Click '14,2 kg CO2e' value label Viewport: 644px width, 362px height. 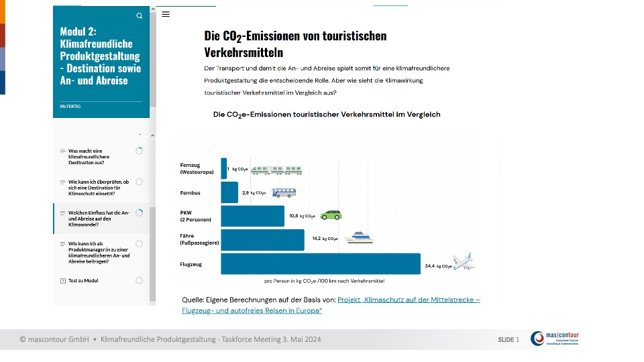point(325,239)
